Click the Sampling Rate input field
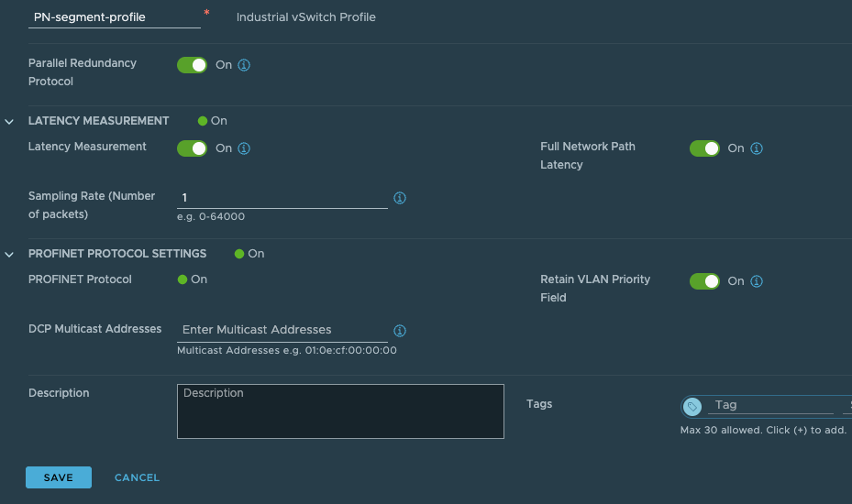 coord(282,198)
